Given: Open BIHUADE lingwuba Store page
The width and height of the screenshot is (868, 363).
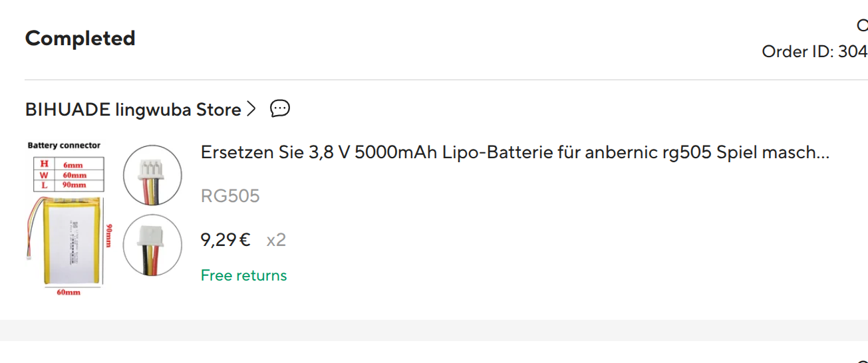Looking at the screenshot, I should click(133, 110).
